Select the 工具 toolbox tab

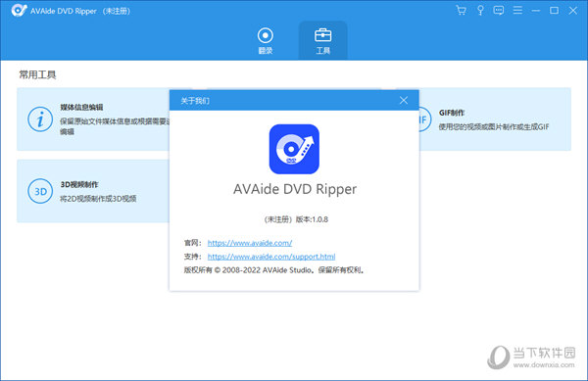click(x=322, y=41)
